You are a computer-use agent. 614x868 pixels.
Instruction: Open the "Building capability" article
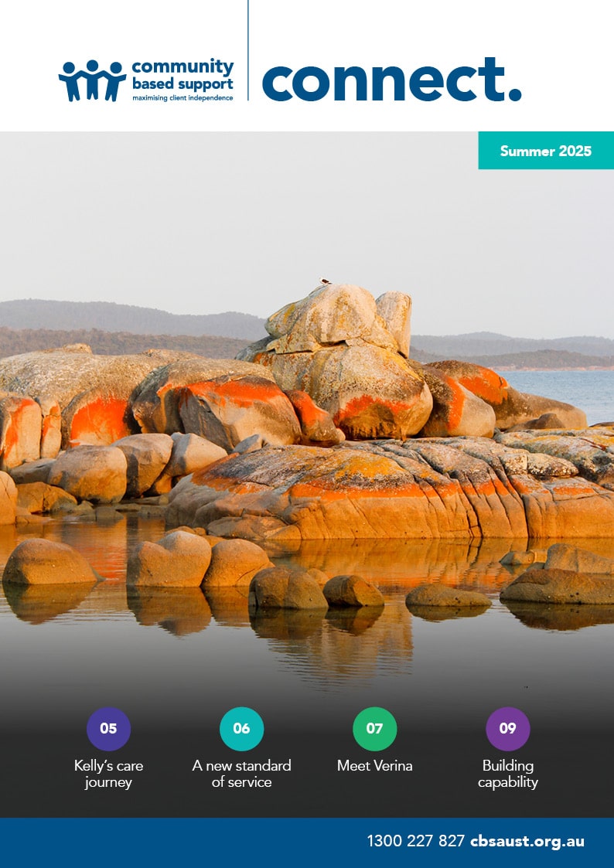click(507, 774)
